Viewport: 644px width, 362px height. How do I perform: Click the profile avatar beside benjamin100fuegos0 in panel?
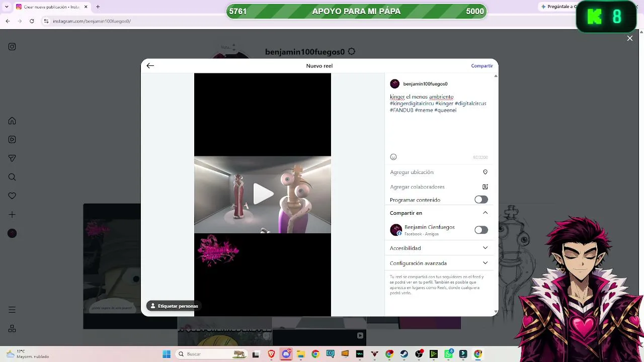coord(395,84)
